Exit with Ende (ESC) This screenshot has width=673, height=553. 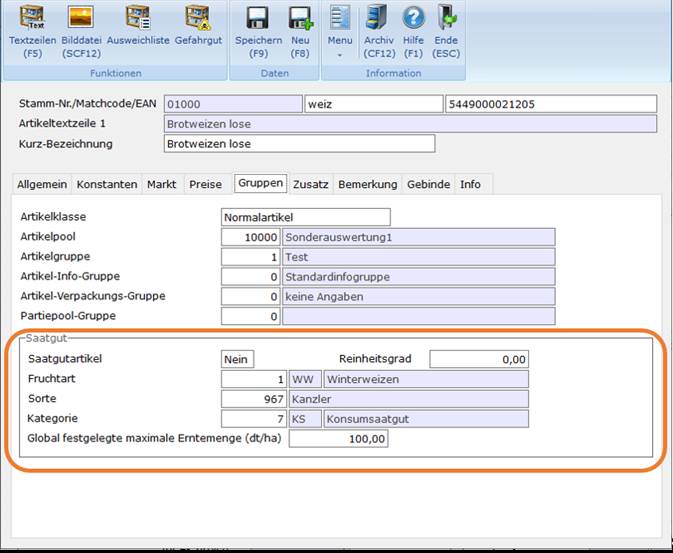[x=446, y=32]
